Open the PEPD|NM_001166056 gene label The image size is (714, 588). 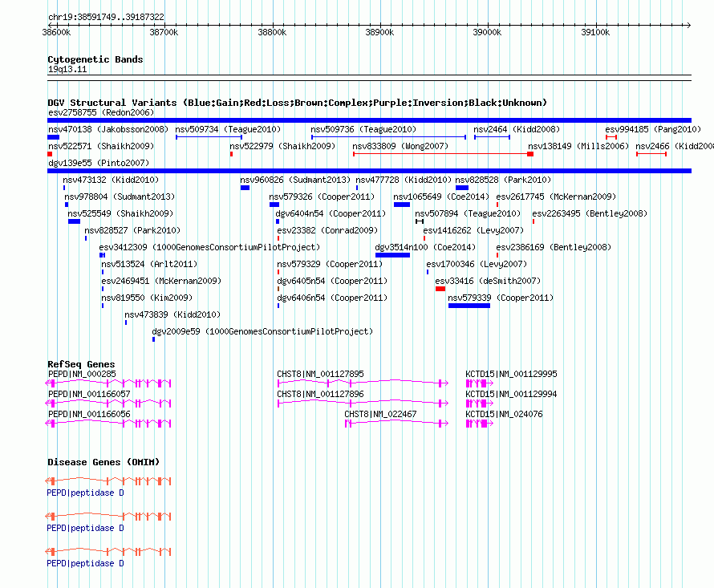tap(89, 414)
